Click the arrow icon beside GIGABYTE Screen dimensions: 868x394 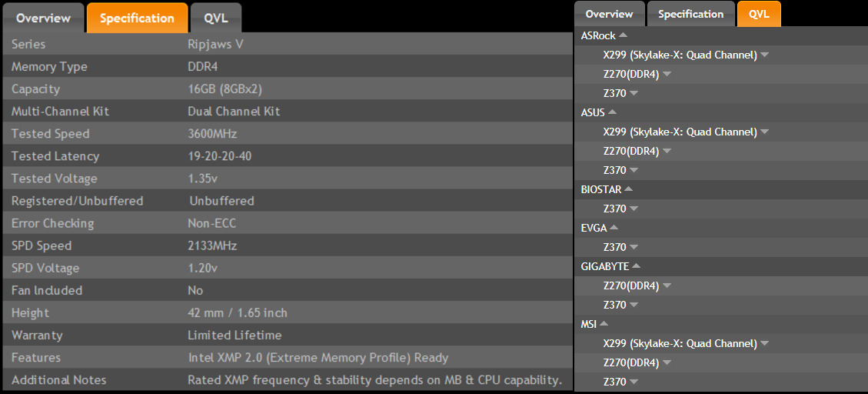click(637, 266)
